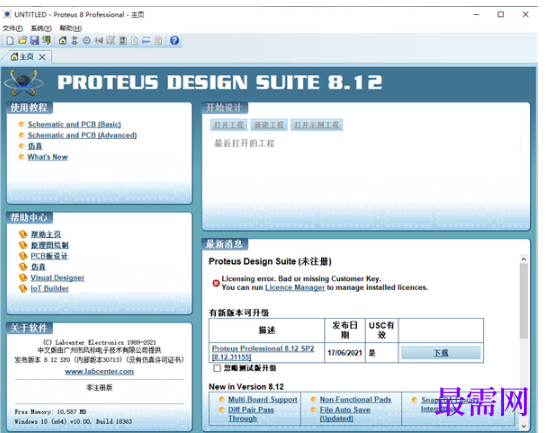The image size is (547, 433).
Task: Open the Schematic and PCB (Advanced) tutorial
Action: [82, 135]
